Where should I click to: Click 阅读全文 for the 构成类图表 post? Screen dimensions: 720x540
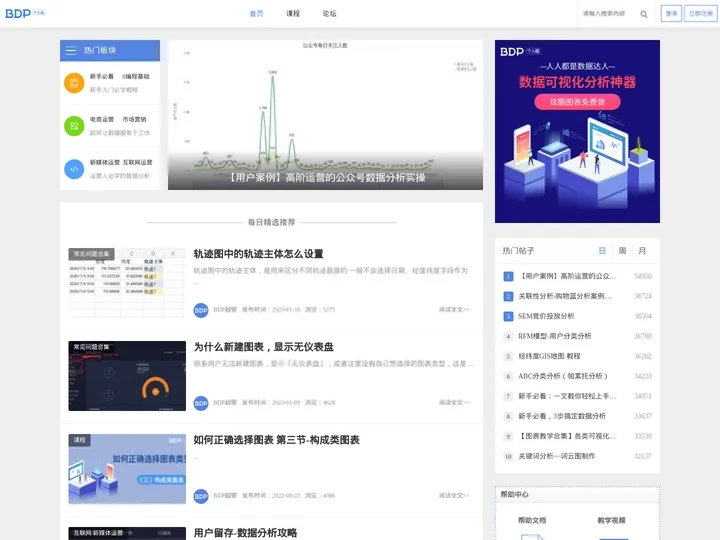pos(454,495)
